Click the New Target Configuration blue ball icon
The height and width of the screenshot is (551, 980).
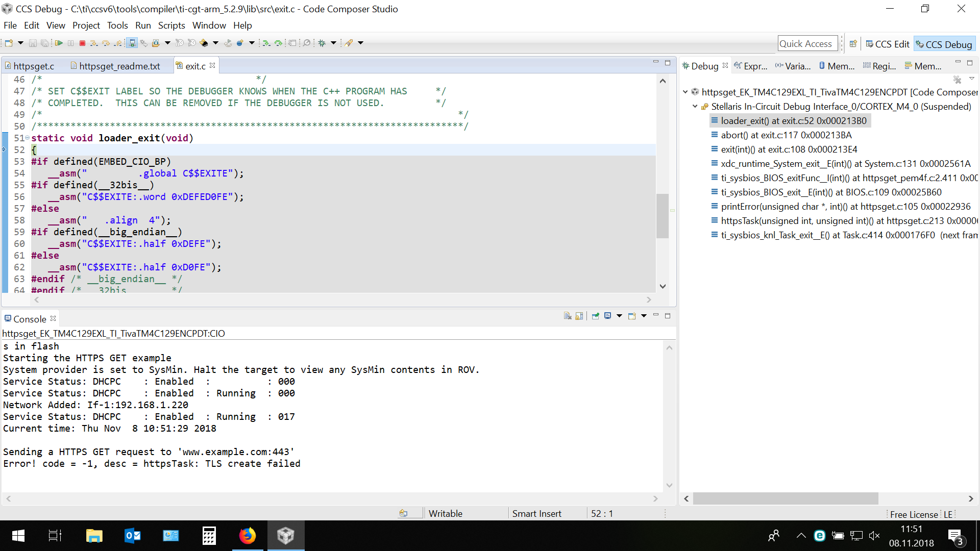click(240, 43)
